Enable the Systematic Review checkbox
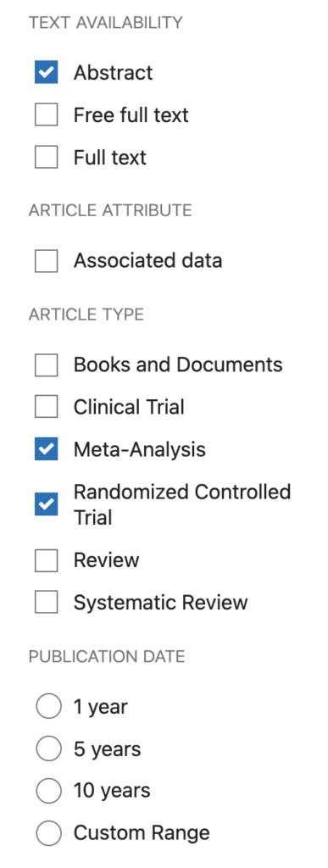 (x=46, y=602)
